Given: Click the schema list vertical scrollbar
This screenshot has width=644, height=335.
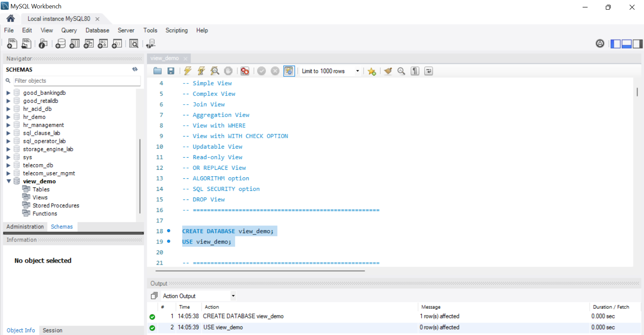Looking at the screenshot, I should click(140, 176).
